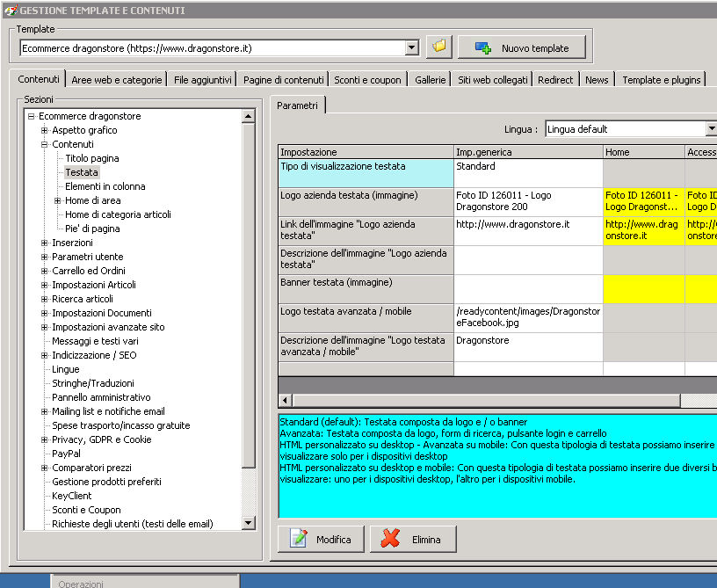Expand the Privacy, GDPR e Cookie node
Image resolution: width=717 pixels, height=588 pixels.
[44, 439]
